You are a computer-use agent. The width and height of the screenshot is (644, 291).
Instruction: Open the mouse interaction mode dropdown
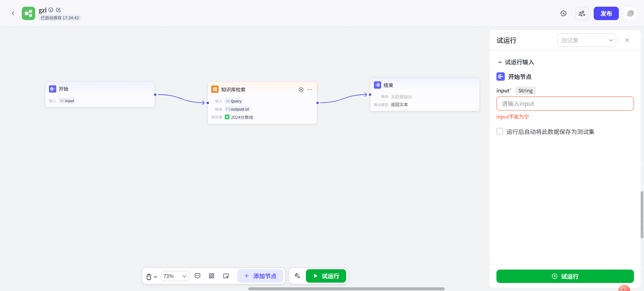152,277
